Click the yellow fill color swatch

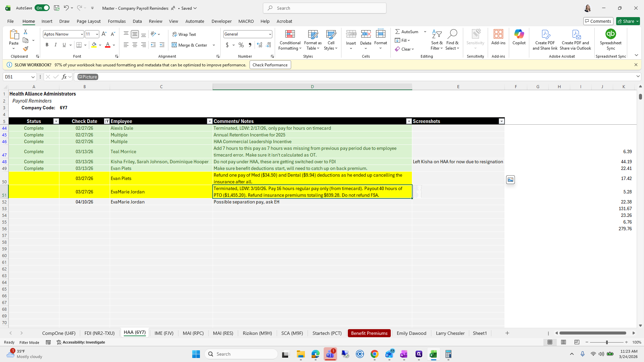pyautogui.click(x=94, y=45)
